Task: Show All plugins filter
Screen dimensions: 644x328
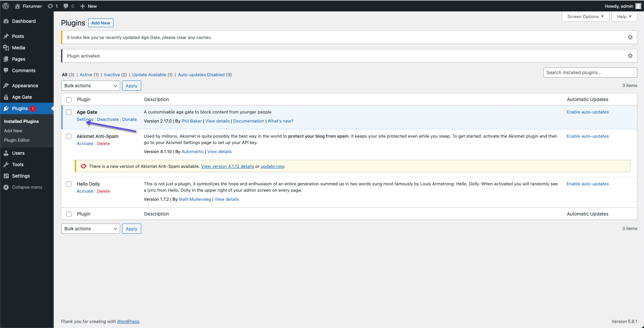Action: click(x=65, y=75)
